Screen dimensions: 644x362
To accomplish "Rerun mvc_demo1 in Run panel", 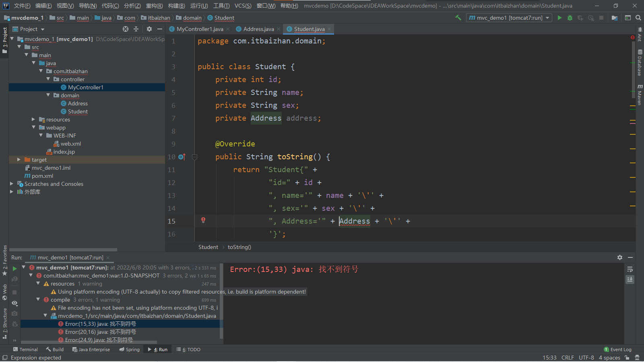I will (x=14, y=268).
